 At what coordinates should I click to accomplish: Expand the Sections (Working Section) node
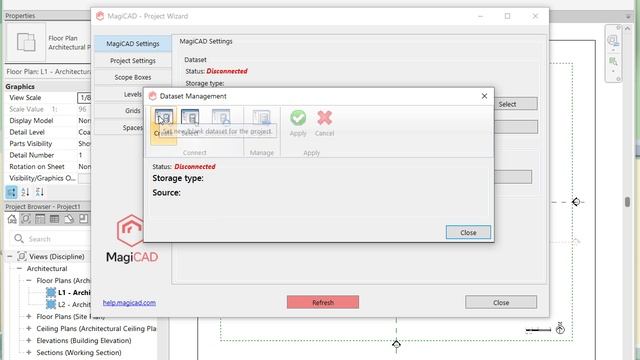pos(29,352)
